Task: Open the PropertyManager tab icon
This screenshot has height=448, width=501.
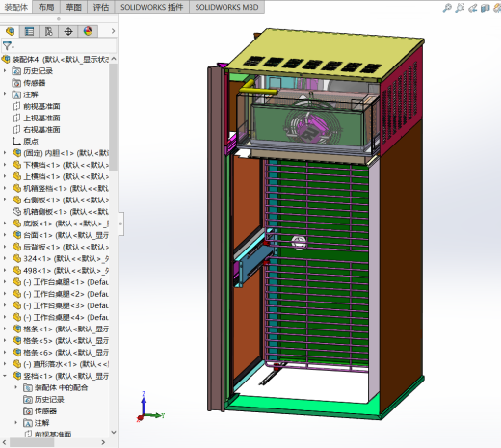Action: coord(29,31)
